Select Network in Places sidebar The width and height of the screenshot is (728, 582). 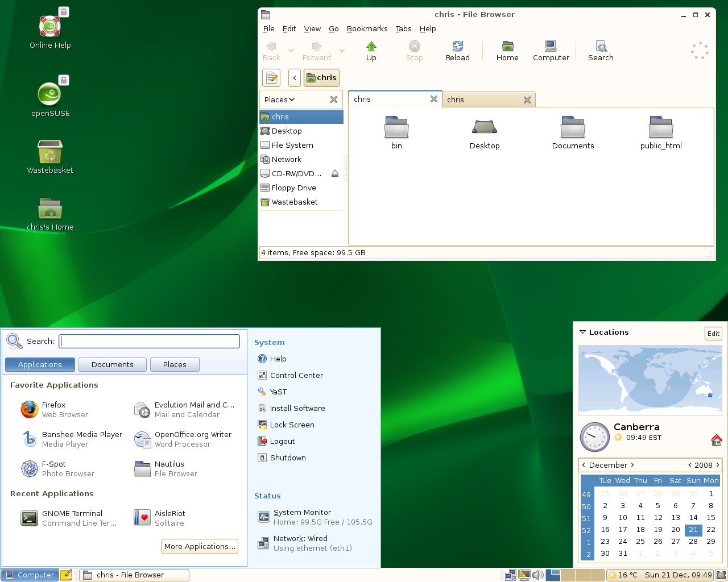[301, 159]
